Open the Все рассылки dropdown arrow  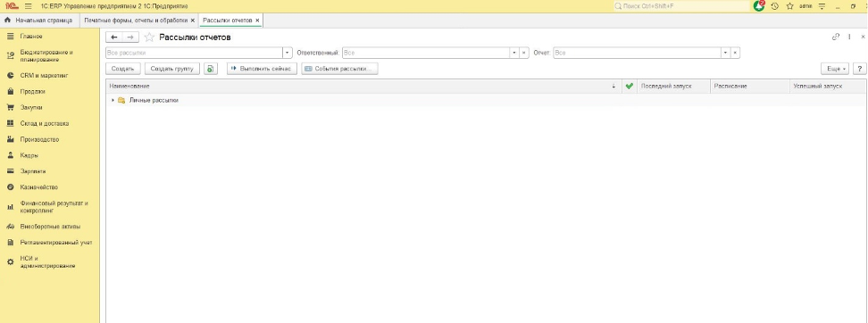click(288, 53)
